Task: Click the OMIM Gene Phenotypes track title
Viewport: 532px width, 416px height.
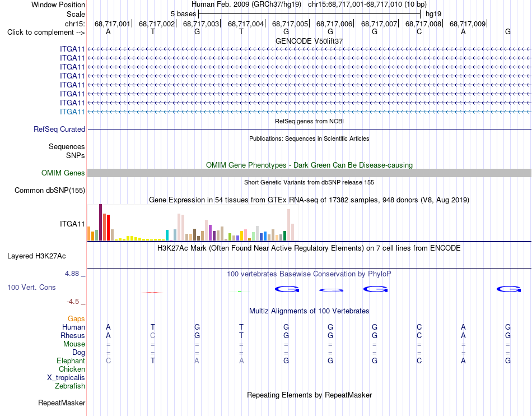Action: 309,165
